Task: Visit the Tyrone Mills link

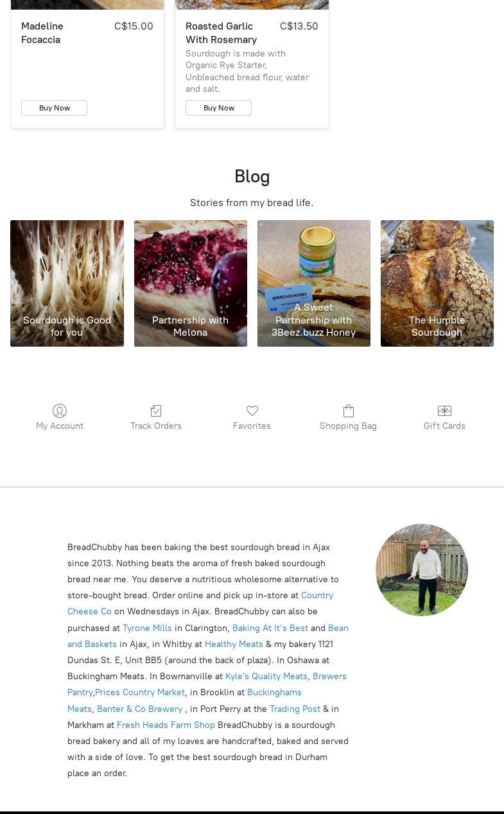Action: [147, 628]
